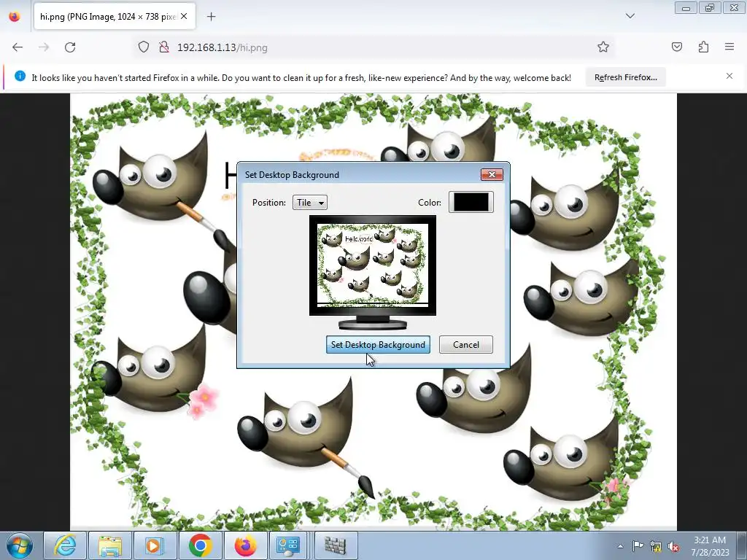
Task: Close the Set Desktop Background dialog
Action: tap(492, 175)
